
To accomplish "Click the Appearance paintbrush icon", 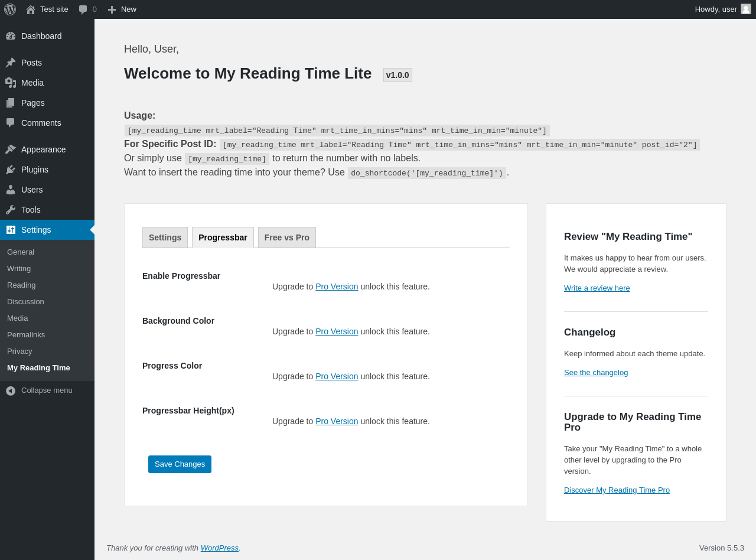I will pos(11,149).
